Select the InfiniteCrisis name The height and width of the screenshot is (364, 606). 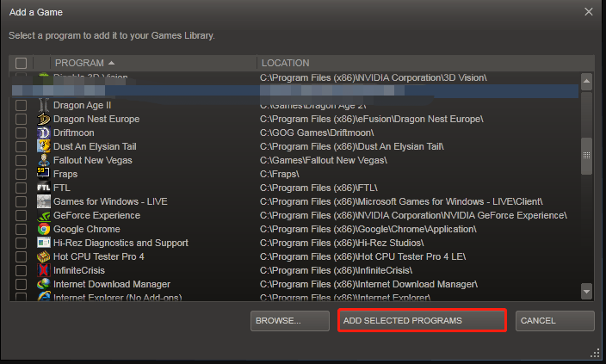[79, 270]
